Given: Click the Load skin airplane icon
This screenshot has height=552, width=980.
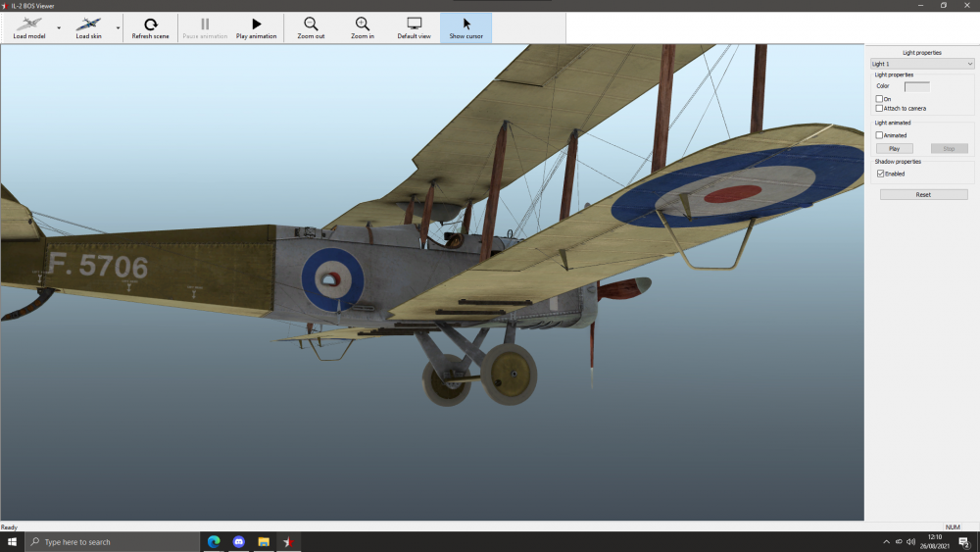Looking at the screenshot, I should pyautogui.click(x=88, y=24).
